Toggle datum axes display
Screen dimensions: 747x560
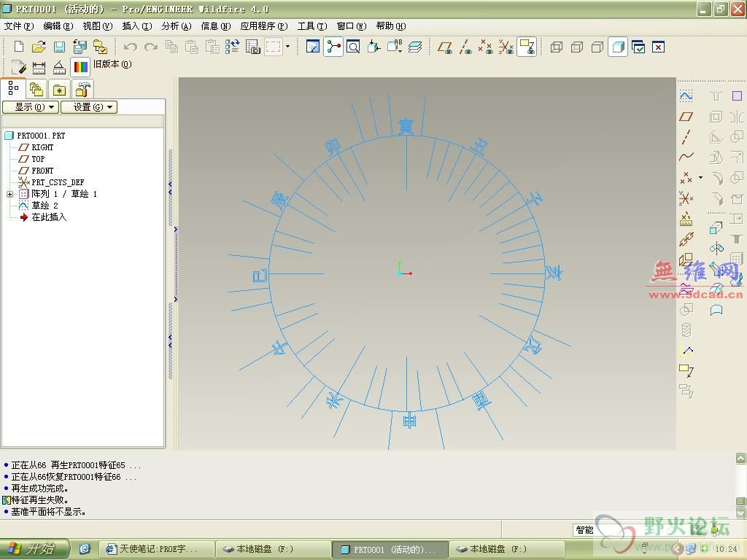point(465,47)
